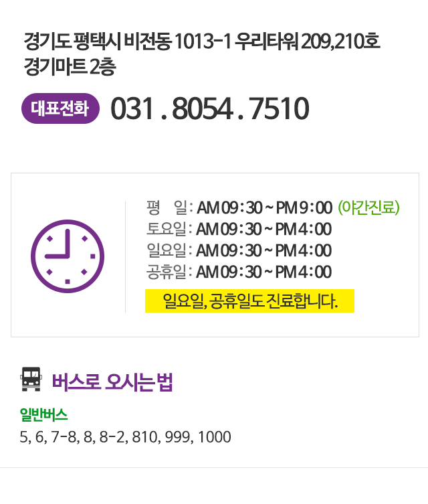Viewport: 428px width, 504px height.
Task: Click the purple clock icon
Action: tap(68, 256)
